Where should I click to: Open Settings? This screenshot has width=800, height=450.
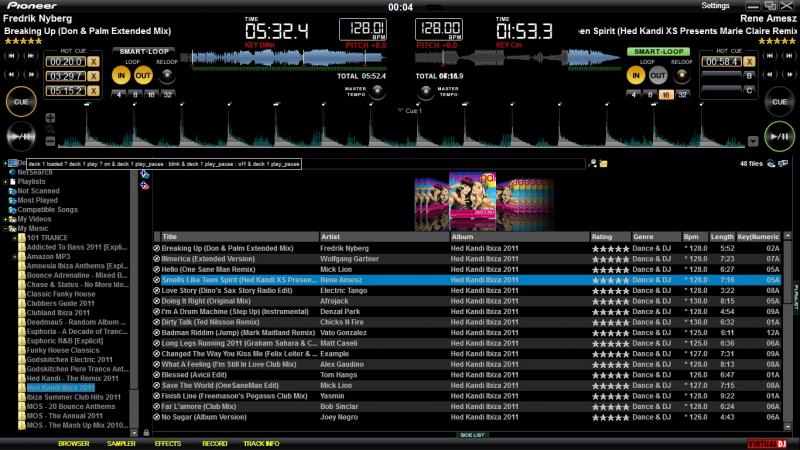715,6
